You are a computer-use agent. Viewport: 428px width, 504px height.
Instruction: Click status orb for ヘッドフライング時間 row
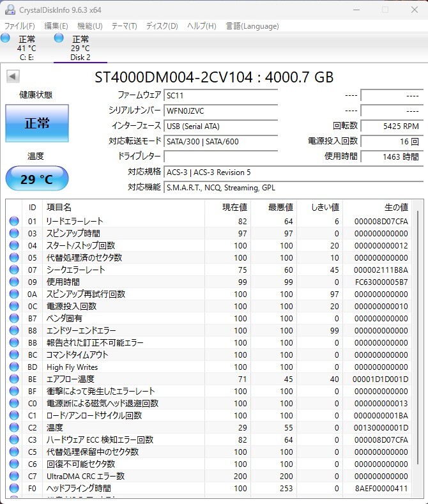point(14,488)
